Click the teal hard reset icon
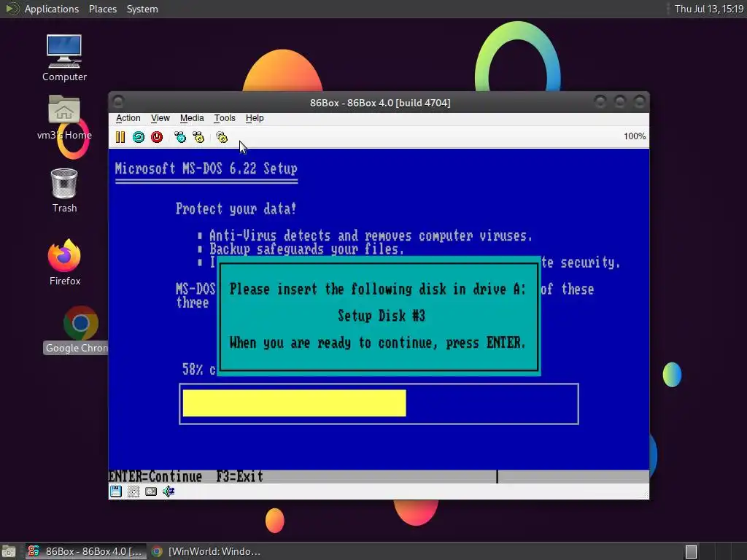This screenshot has width=747, height=560. click(139, 137)
